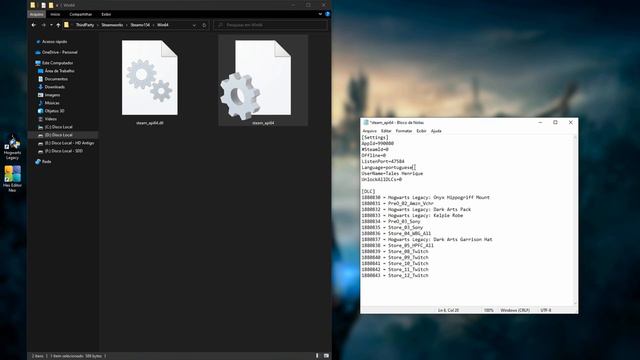This screenshot has height=360, width=640.
Task: Click the Onyx Hippogriff Mount line
Action: point(426,198)
